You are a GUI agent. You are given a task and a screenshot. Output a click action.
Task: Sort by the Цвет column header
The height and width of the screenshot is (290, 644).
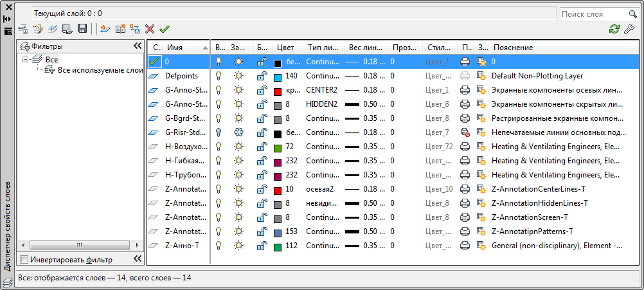tap(286, 48)
